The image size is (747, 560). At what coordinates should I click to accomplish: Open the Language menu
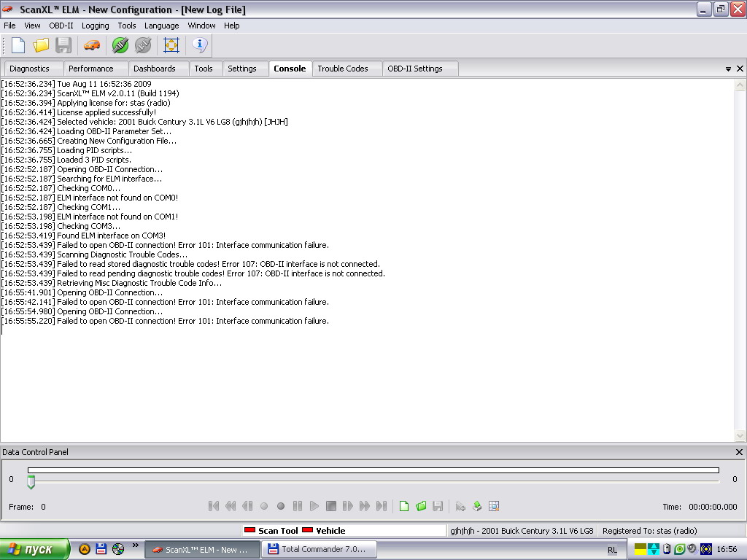[161, 26]
